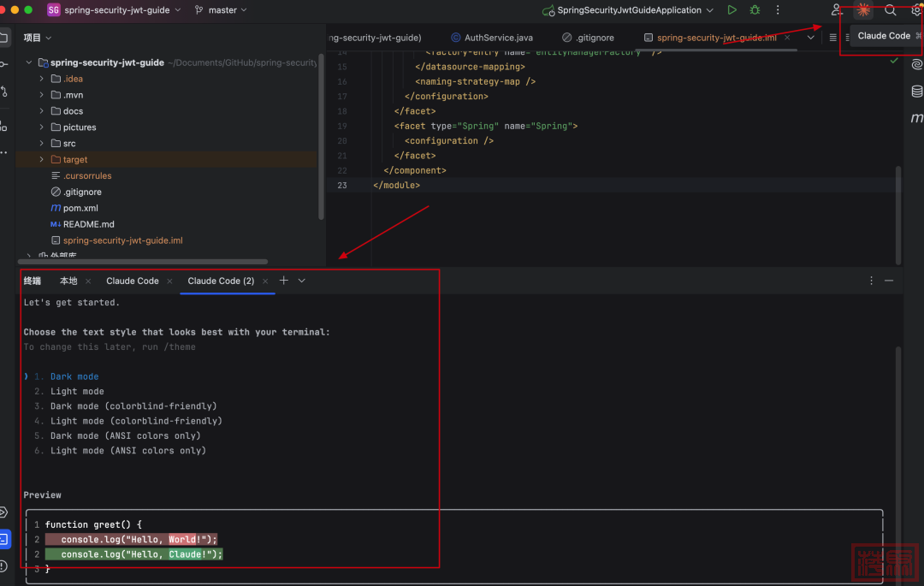
Task: Select the Claude Code (2) terminal tab
Action: (221, 281)
